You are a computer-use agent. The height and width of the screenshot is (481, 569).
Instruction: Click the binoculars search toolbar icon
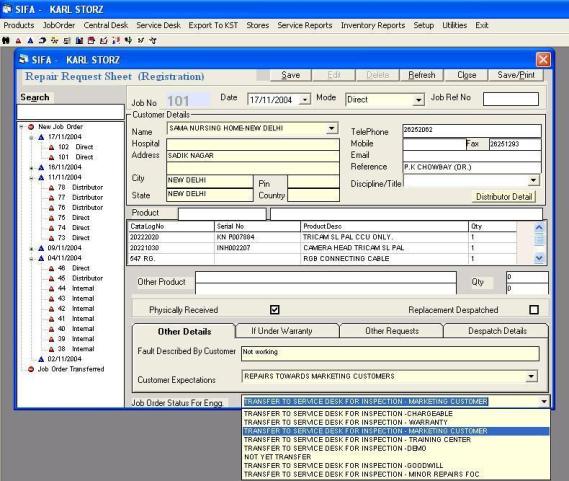[x=6, y=40]
